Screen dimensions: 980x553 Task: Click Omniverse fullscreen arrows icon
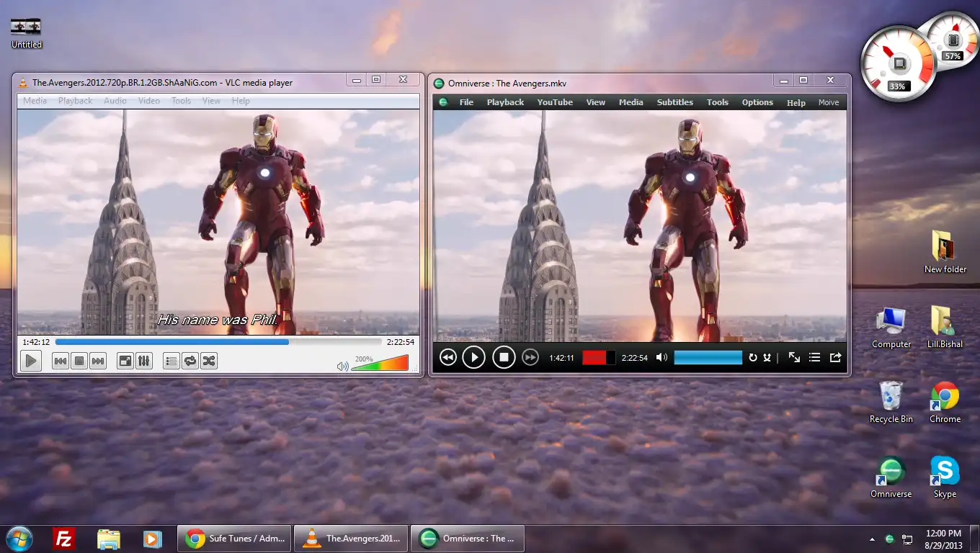click(794, 357)
